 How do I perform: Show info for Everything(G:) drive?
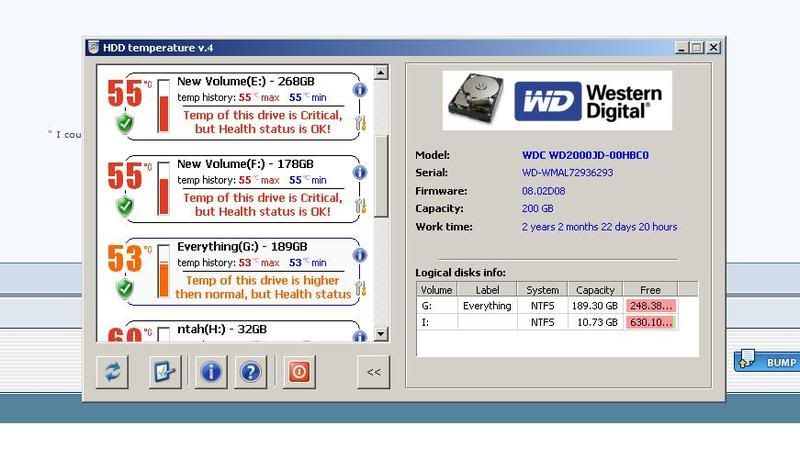click(359, 255)
